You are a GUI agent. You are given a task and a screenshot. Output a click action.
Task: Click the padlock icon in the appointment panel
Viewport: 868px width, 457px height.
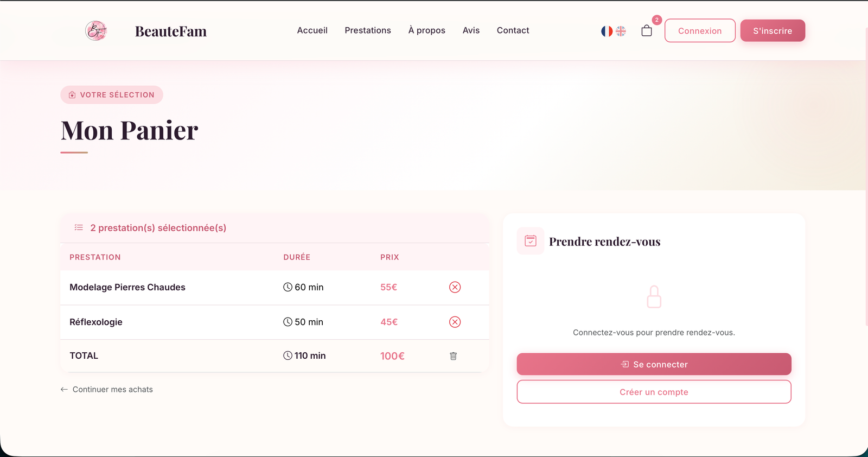(654, 296)
